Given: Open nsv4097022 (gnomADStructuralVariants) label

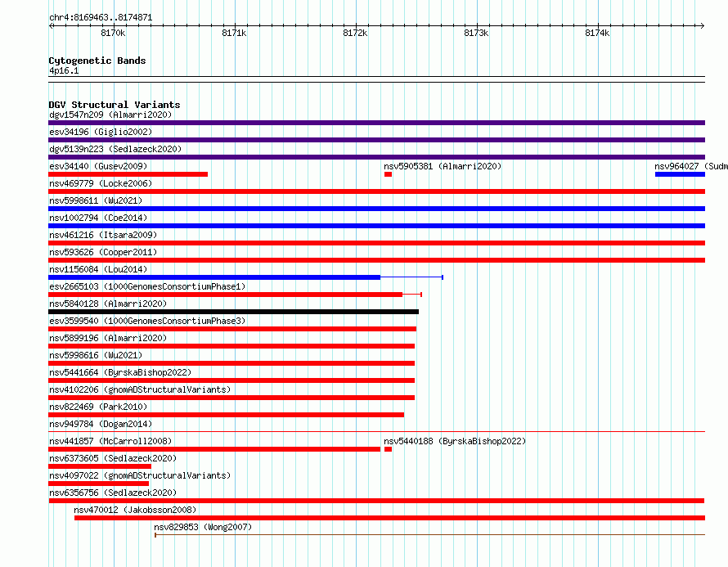Looking at the screenshot, I should (x=140, y=475).
